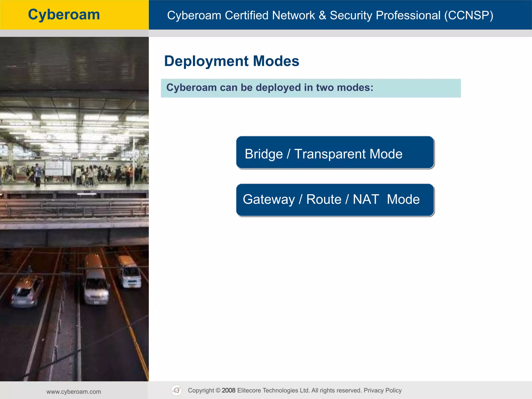Click the train station photo on the left

tap(74, 209)
